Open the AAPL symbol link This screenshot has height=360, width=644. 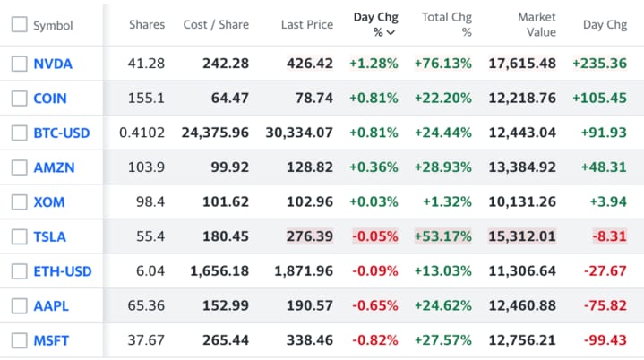[51, 306]
